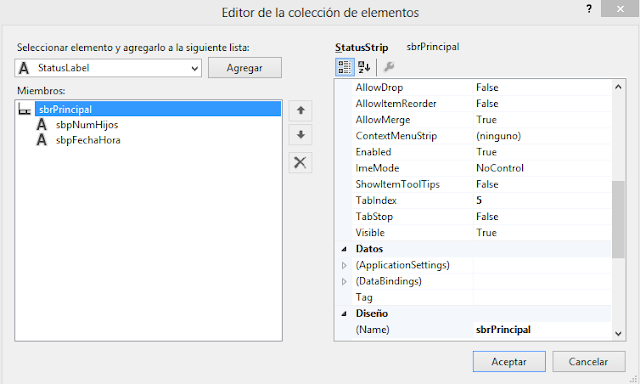Open Property Pages wrench icon

pyautogui.click(x=389, y=67)
